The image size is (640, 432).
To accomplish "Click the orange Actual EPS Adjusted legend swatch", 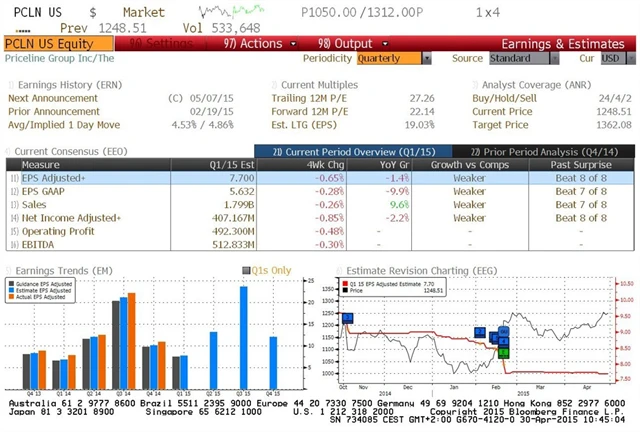I will pyautogui.click(x=14, y=297).
